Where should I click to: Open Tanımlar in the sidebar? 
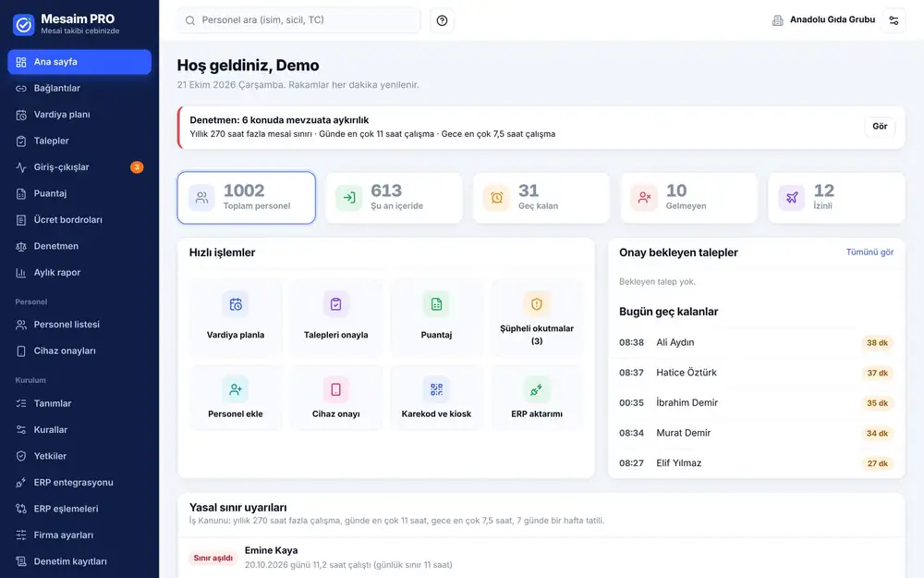79,403
